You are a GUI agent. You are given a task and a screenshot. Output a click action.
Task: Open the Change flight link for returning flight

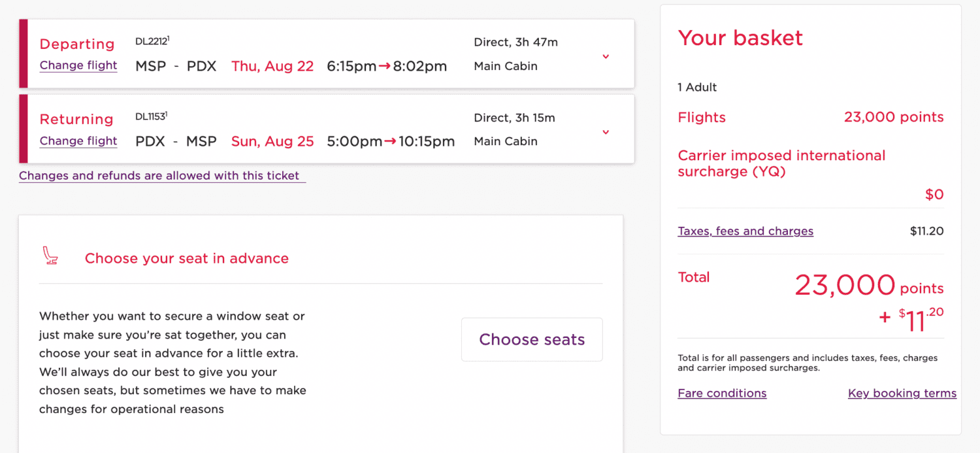point(78,141)
